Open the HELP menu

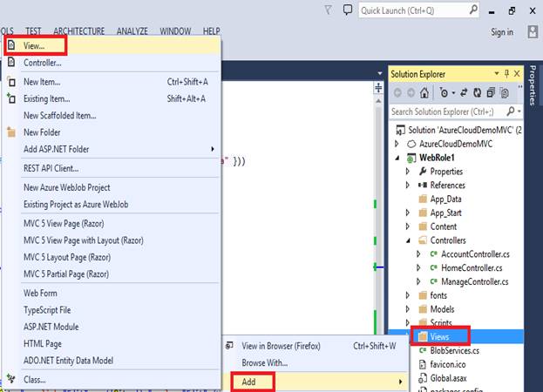click(x=211, y=31)
